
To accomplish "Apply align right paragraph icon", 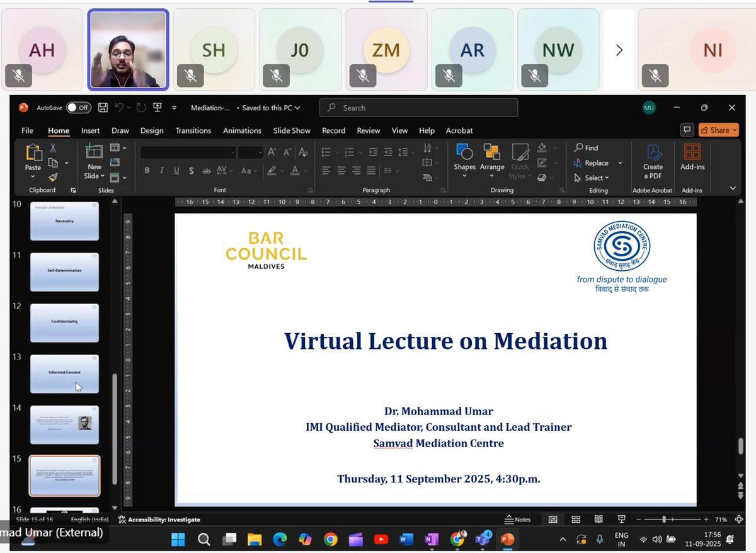I will (x=357, y=170).
